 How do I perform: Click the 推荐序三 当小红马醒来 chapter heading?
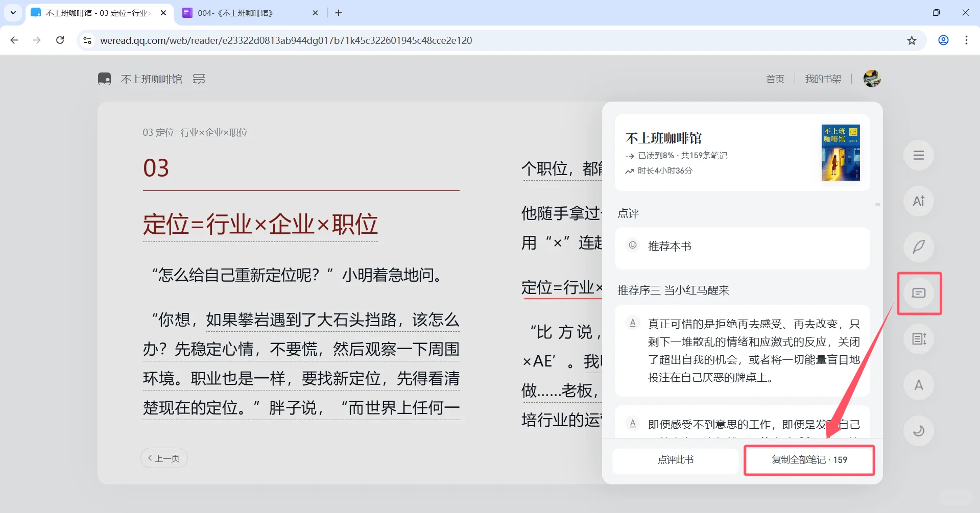673,290
